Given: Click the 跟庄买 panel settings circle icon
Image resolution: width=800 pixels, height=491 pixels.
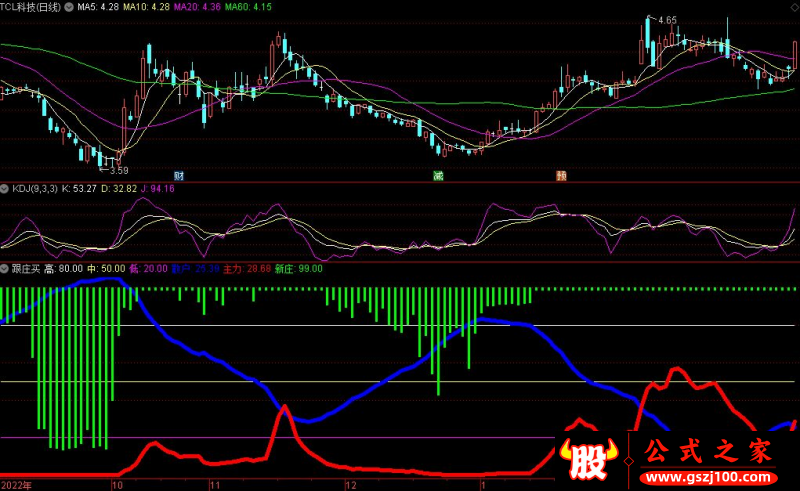Looking at the screenshot, I should tap(5, 268).
